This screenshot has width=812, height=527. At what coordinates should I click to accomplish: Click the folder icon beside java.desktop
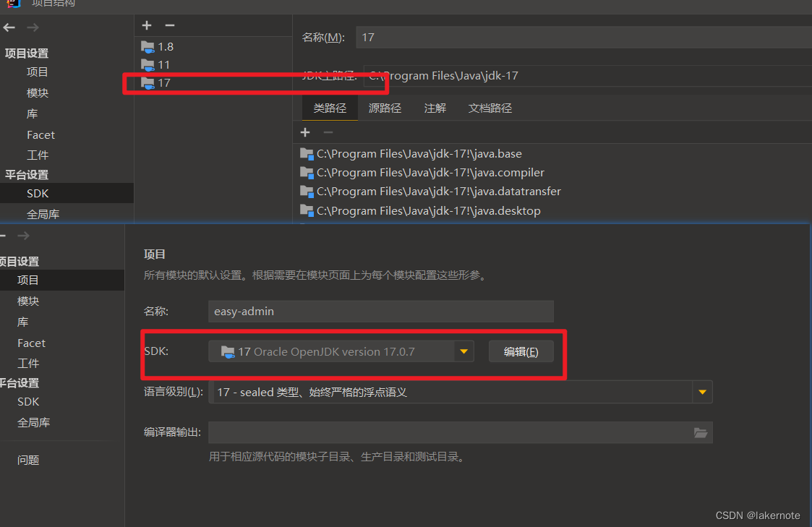click(307, 210)
